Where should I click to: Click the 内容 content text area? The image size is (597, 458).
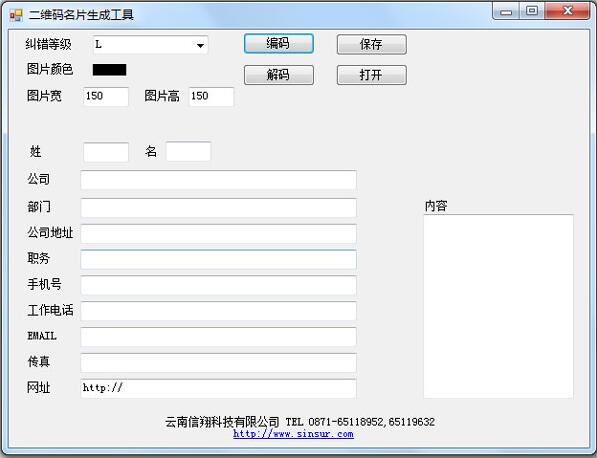498,306
